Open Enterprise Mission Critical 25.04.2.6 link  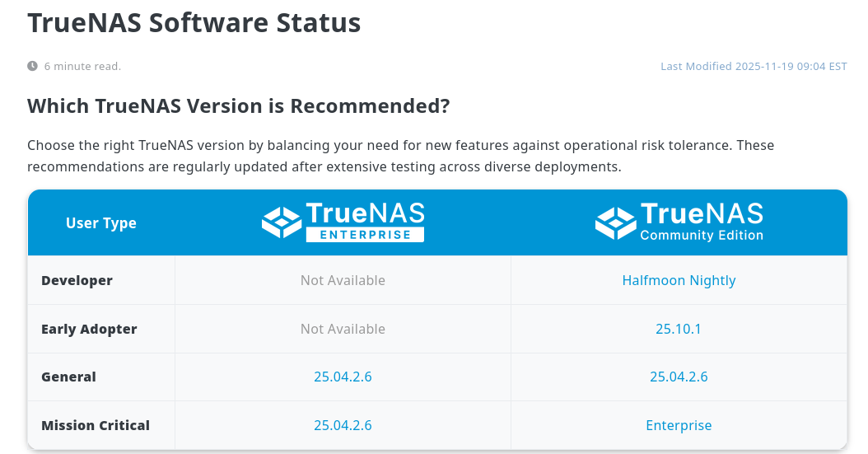(343, 425)
